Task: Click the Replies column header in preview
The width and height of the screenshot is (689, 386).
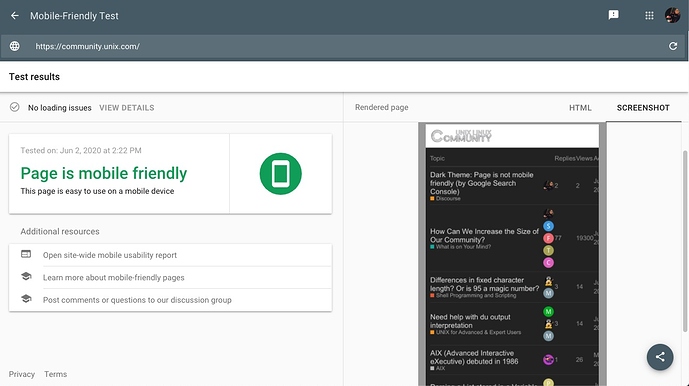Action: 565,158
